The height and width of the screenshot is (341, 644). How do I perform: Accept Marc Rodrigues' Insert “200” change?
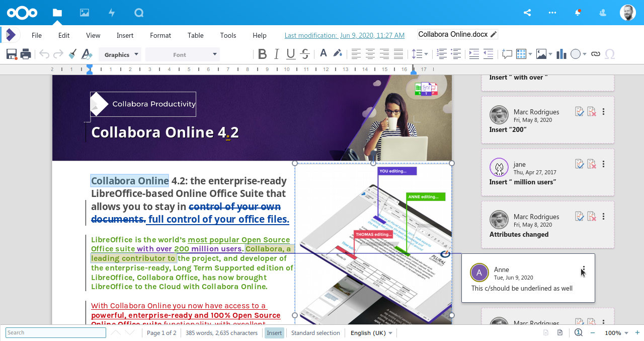pyautogui.click(x=580, y=112)
